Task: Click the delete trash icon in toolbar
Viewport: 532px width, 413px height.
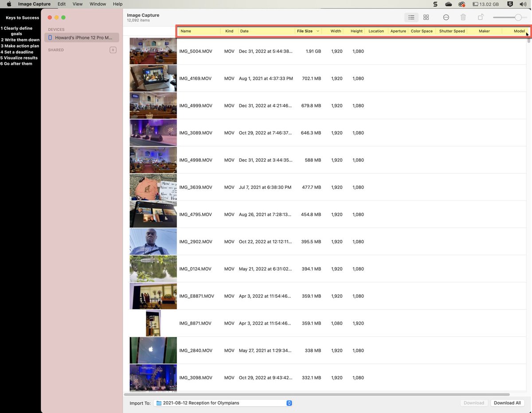Action: pos(463,17)
